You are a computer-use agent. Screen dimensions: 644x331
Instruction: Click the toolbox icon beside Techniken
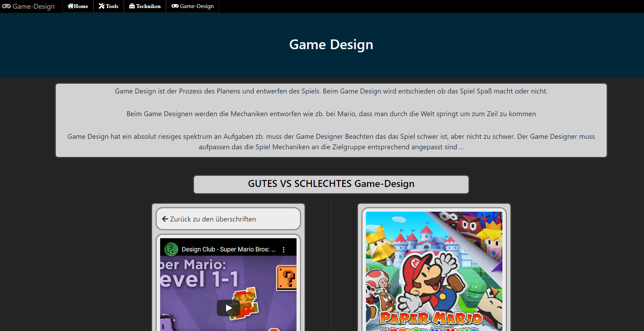pyautogui.click(x=132, y=6)
